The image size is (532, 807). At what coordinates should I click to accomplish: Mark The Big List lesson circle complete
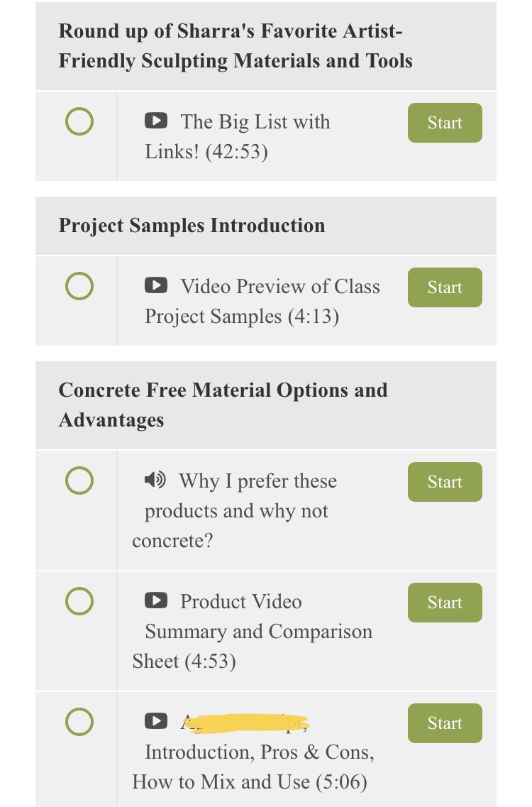click(x=79, y=121)
